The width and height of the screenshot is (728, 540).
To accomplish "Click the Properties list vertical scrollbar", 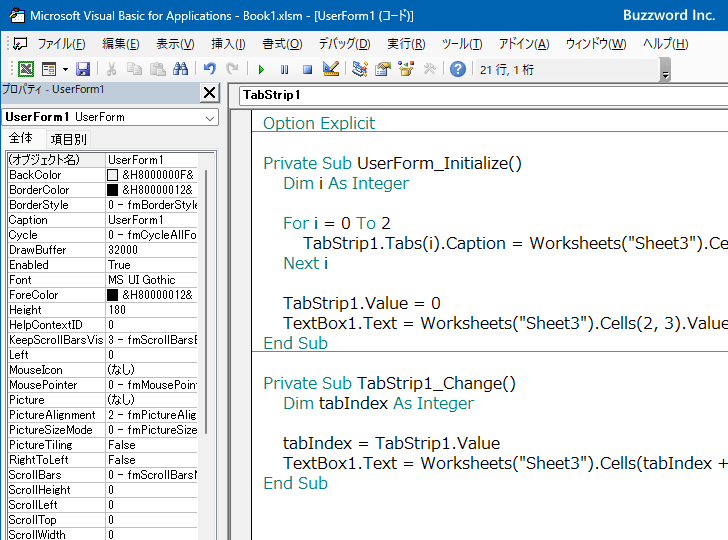I will pyautogui.click(x=206, y=302).
